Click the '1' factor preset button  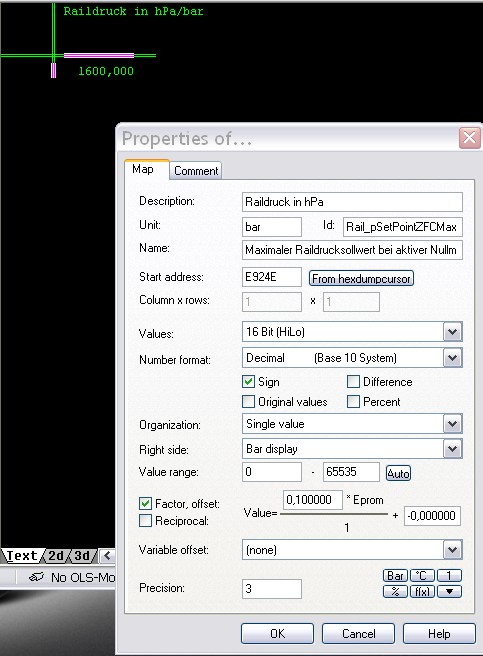449,576
